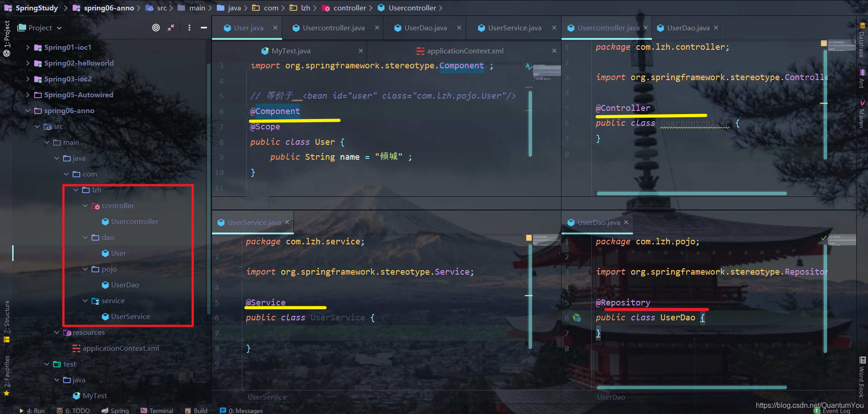
Task: Close the UserService.java top tab
Action: coord(554,28)
